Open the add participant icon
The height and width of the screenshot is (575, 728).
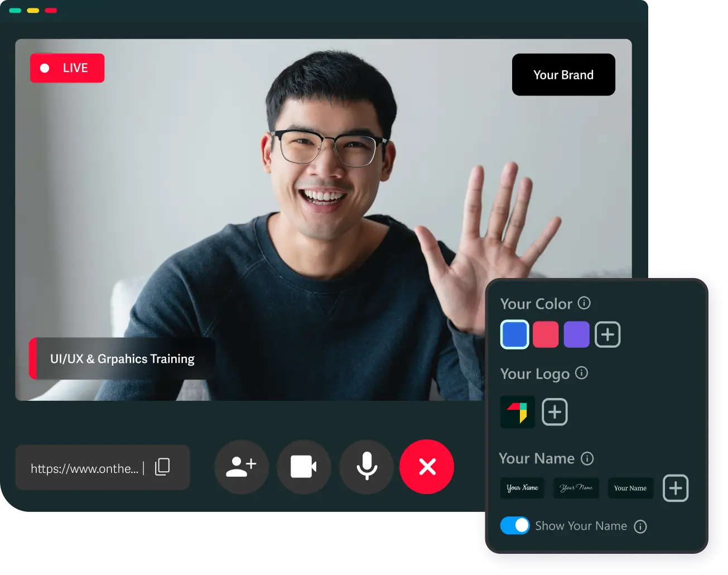click(x=241, y=467)
